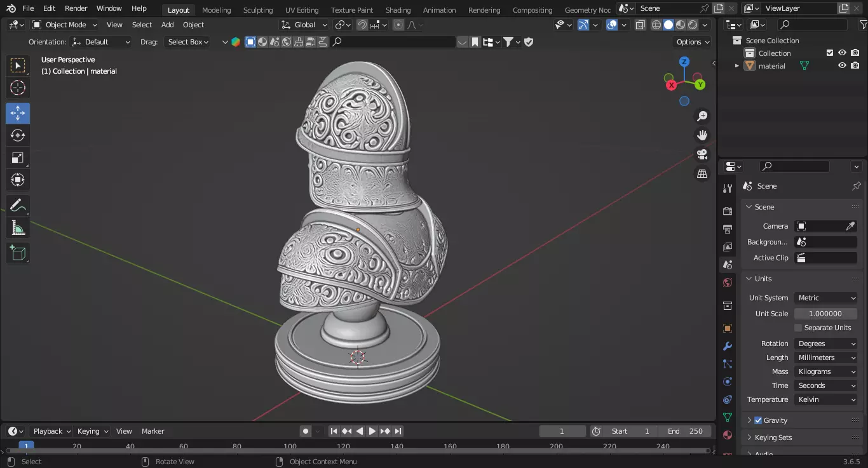This screenshot has width=868, height=468.
Task: Open the World properties tab
Action: 728,283
